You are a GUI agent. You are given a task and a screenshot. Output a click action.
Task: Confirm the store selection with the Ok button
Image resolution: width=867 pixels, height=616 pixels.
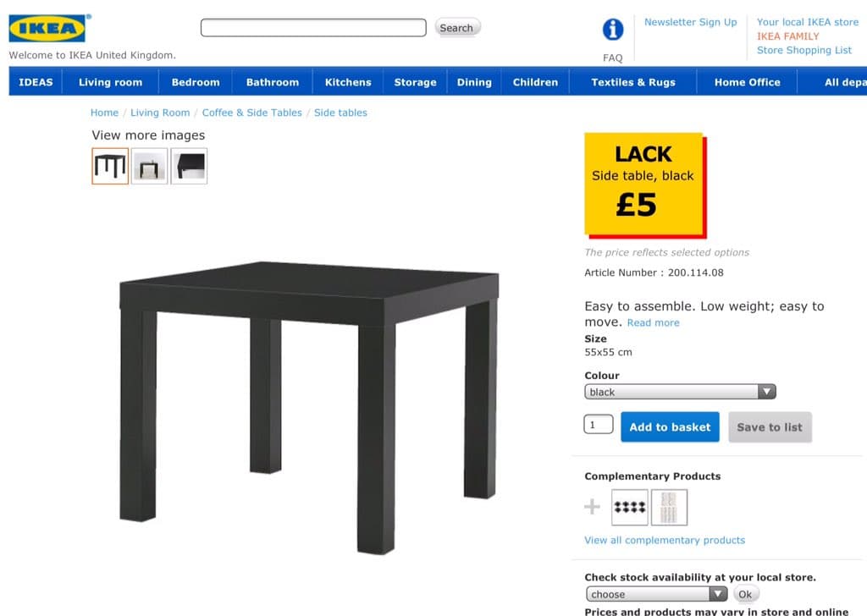click(x=745, y=594)
